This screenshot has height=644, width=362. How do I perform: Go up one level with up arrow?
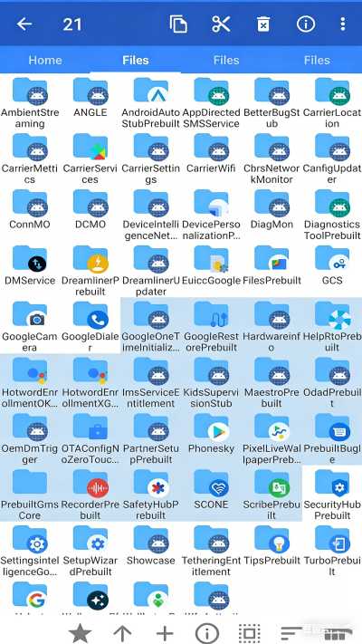click(122, 633)
